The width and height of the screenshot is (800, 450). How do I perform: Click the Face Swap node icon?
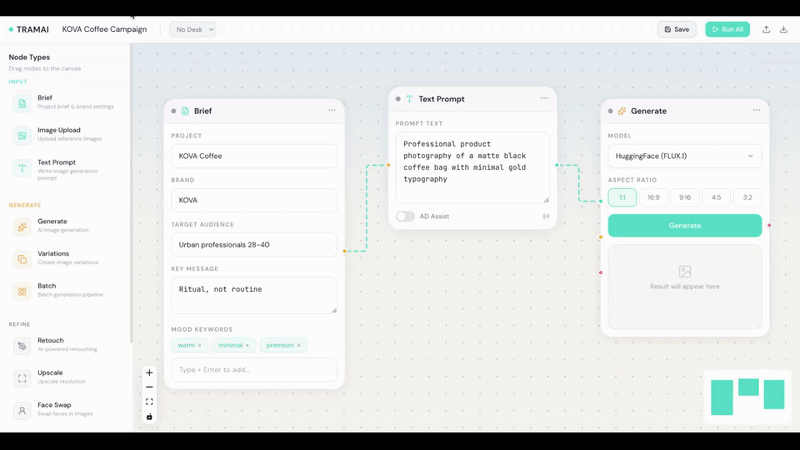[22, 410]
